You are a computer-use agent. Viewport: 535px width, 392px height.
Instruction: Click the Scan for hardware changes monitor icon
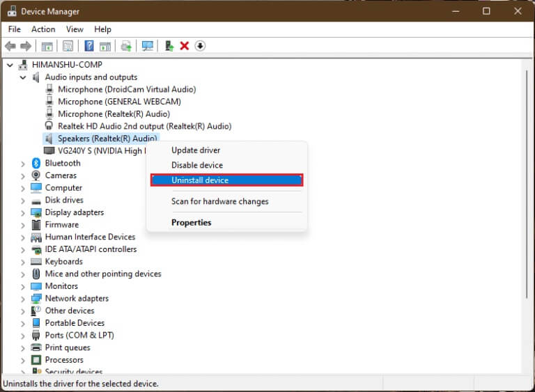tap(148, 46)
